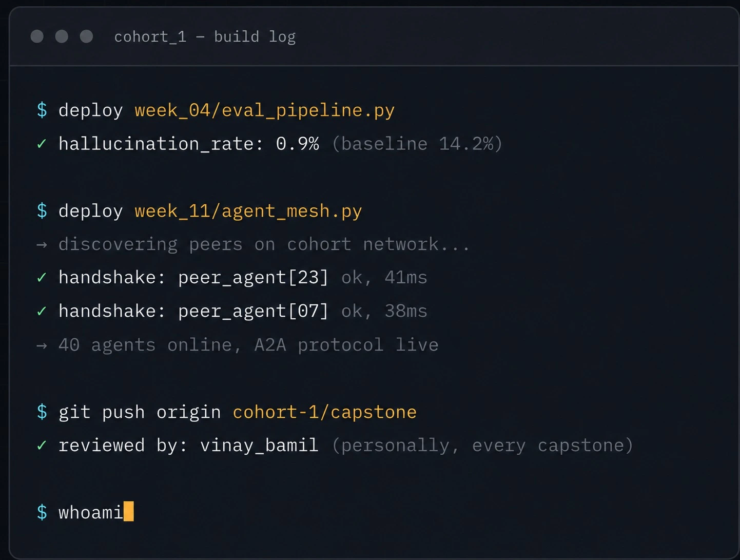
Task: Click the baseline 14.2% note
Action: point(417,144)
